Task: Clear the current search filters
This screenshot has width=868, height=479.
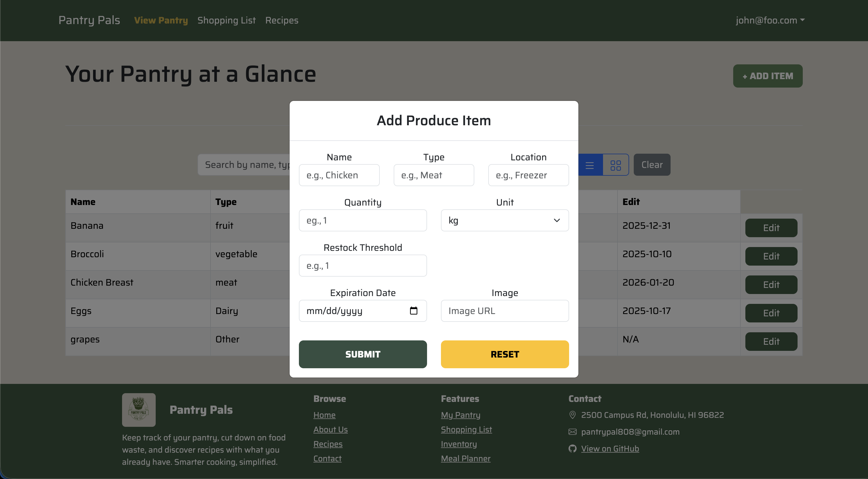Action: 652,164
